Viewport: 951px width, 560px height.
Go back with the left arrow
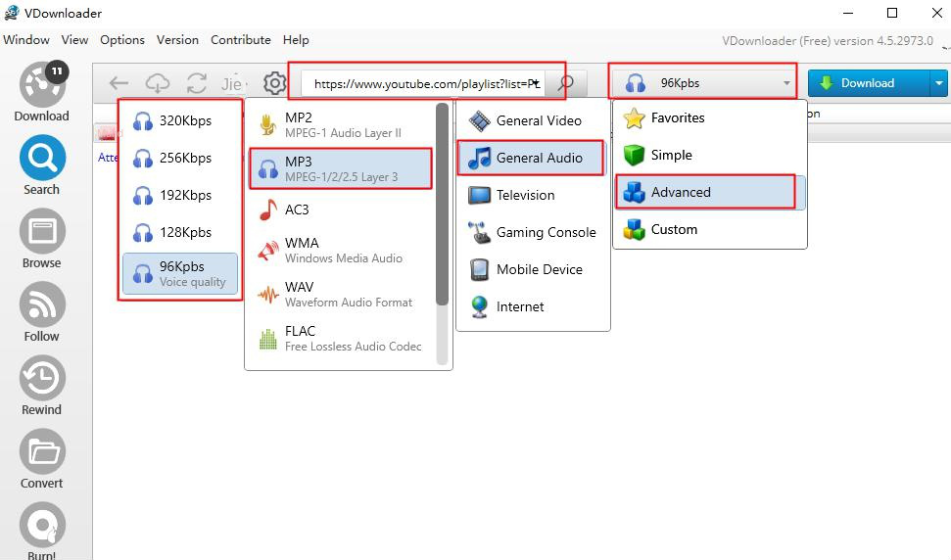(119, 83)
